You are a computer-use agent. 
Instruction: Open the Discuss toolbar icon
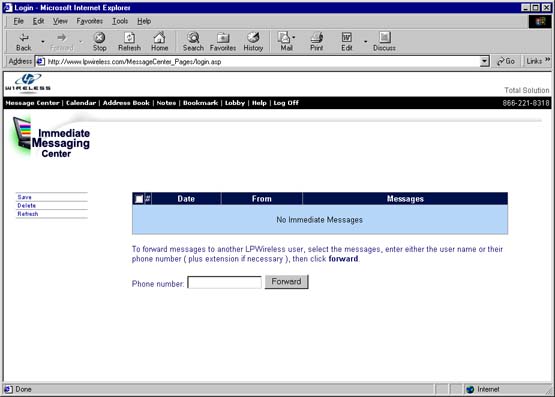[x=384, y=38]
